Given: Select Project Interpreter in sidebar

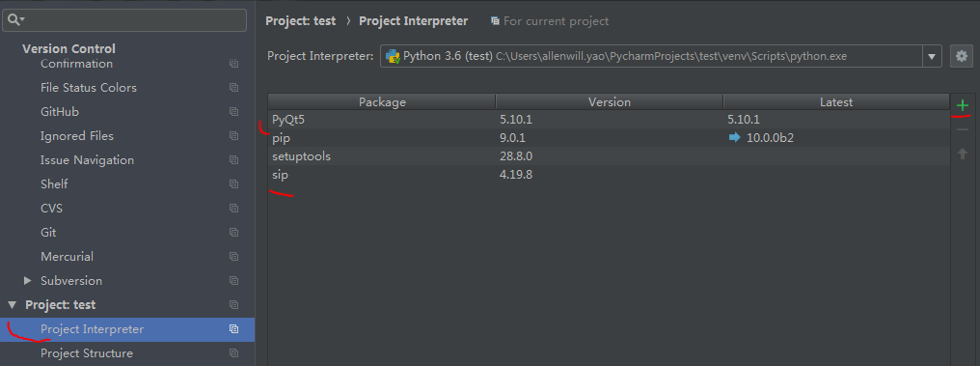Looking at the screenshot, I should click(x=93, y=329).
